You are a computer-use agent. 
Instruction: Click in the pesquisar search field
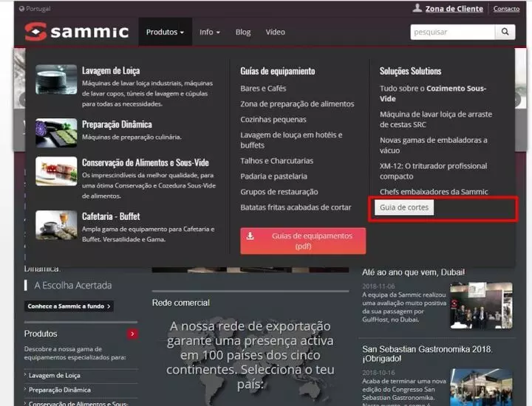(x=453, y=32)
